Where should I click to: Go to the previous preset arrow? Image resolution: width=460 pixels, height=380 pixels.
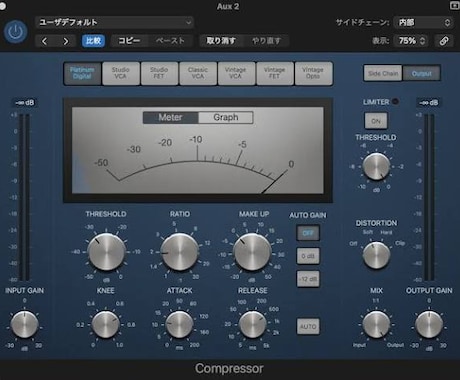coord(44,41)
